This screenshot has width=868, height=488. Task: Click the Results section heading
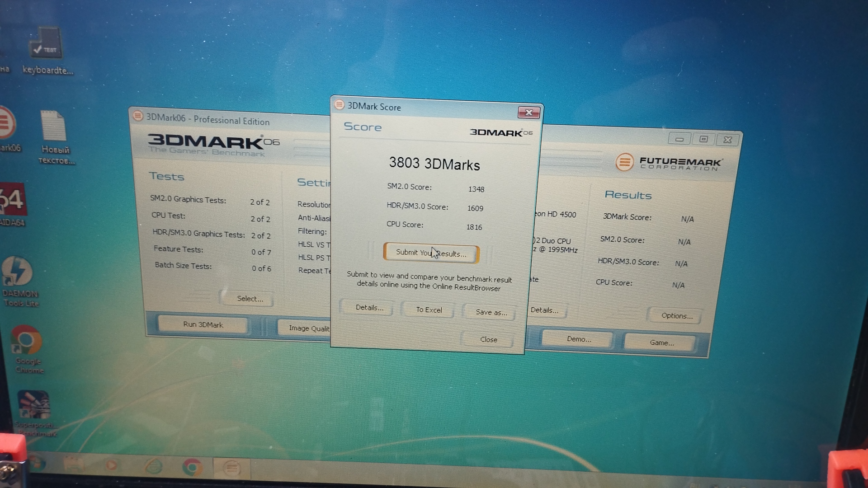(x=628, y=195)
